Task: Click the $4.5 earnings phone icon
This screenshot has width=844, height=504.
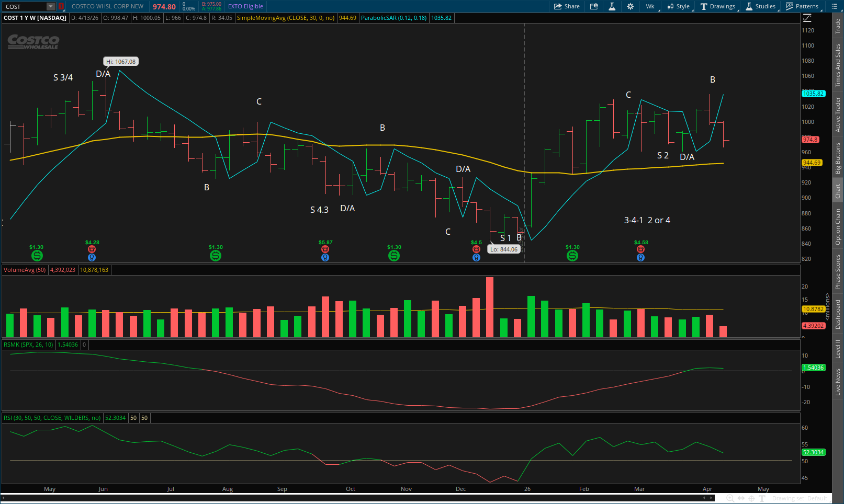Action: pyautogui.click(x=476, y=249)
